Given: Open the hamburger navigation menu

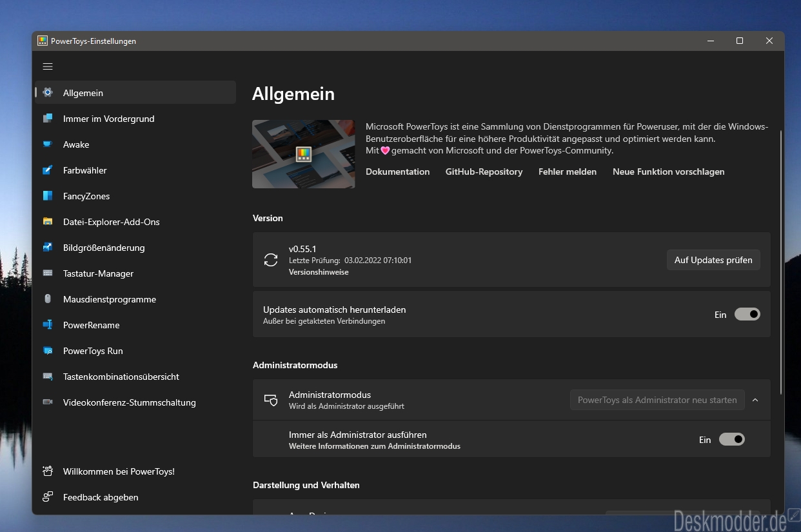Looking at the screenshot, I should coord(48,66).
